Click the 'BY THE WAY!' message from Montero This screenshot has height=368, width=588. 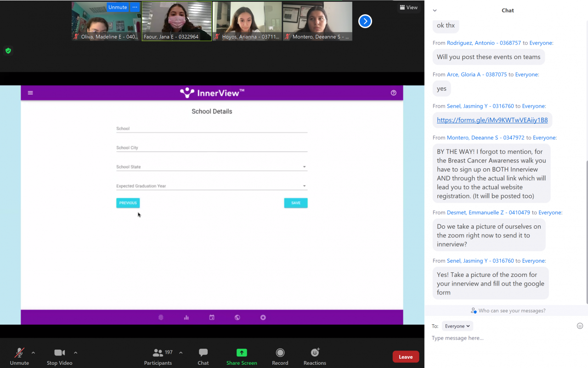coord(492,173)
